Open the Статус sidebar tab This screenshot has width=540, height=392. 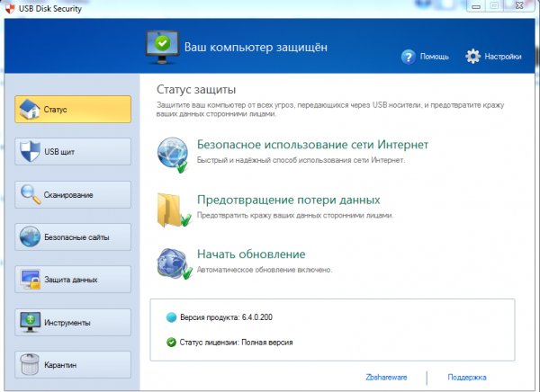pyautogui.click(x=73, y=109)
